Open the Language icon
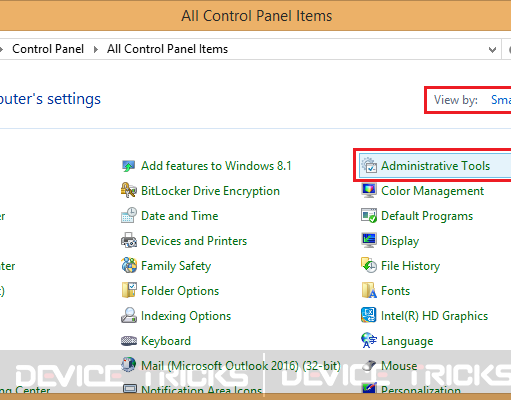511x400 pixels. pos(369,340)
